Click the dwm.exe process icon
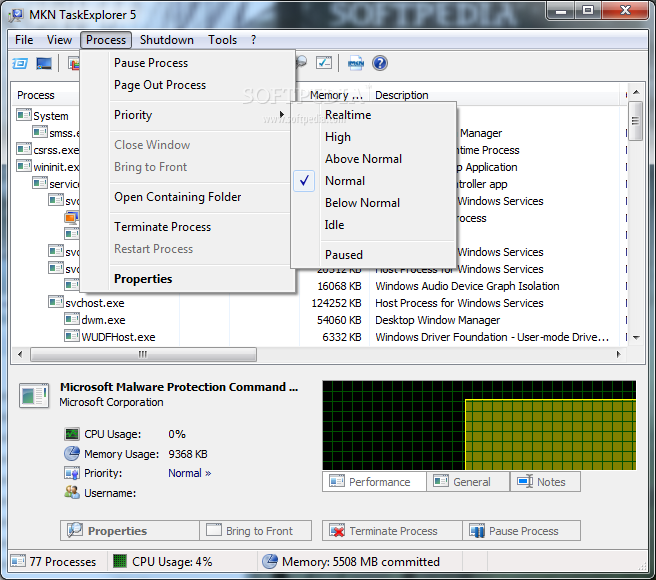The height and width of the screenshot is (580, 656). (72, 319)
